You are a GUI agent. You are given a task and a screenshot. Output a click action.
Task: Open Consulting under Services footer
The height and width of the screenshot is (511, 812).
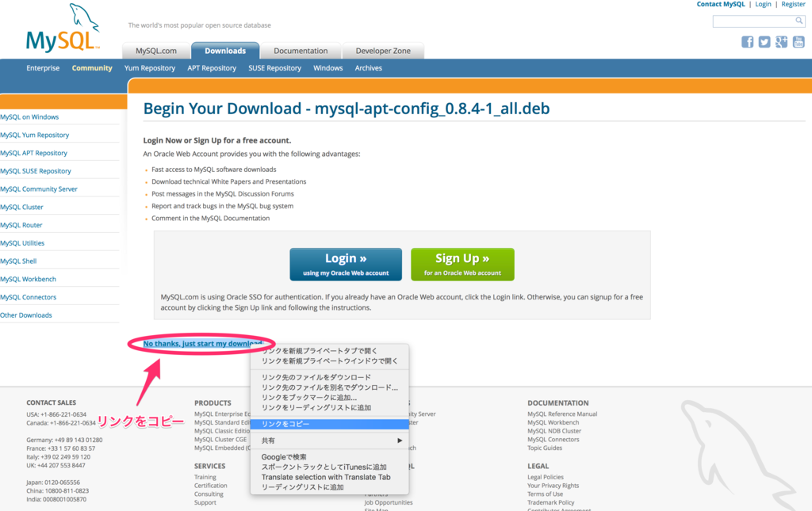209,494
